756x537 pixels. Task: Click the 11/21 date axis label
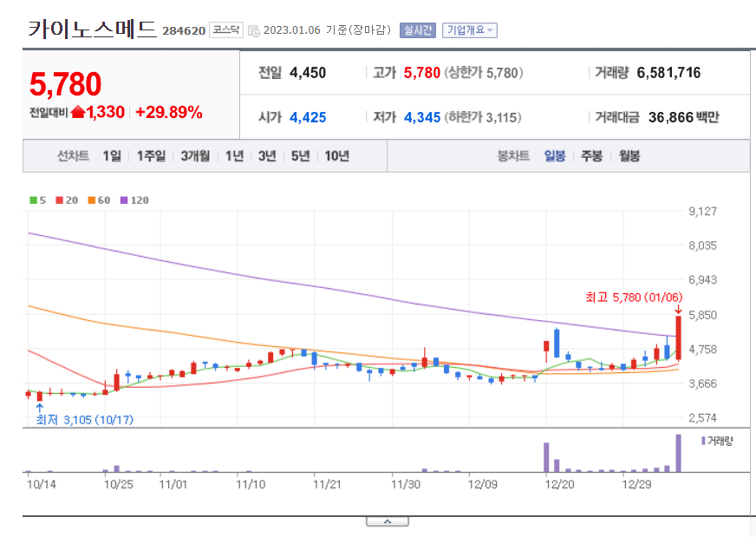[328, 484]
